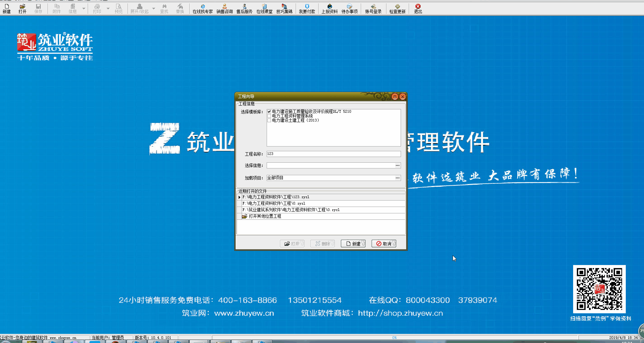Open the 在线课堂 online classroom

tap(264, 8)
